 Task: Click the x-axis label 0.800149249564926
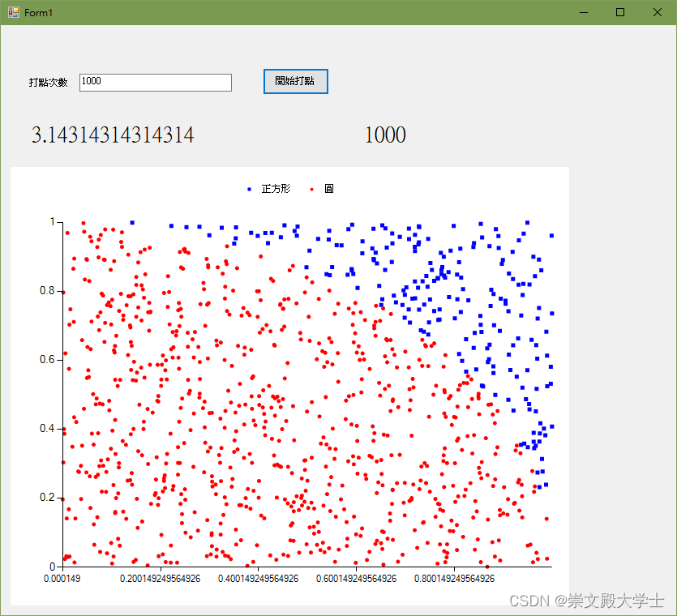[x=454, y=579]
